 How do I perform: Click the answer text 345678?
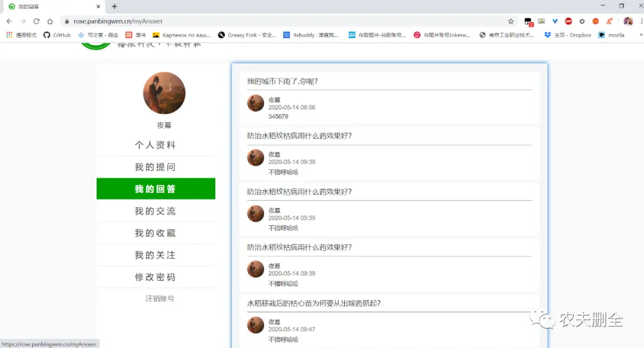(278, 117)
